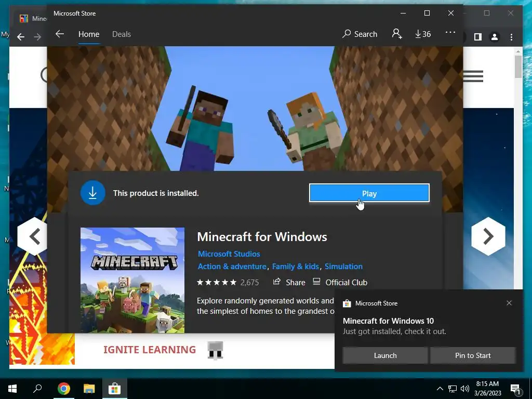Click the five-star rating 2,675
This screenshot has width=532, height=399.
[x=228, y=282]
